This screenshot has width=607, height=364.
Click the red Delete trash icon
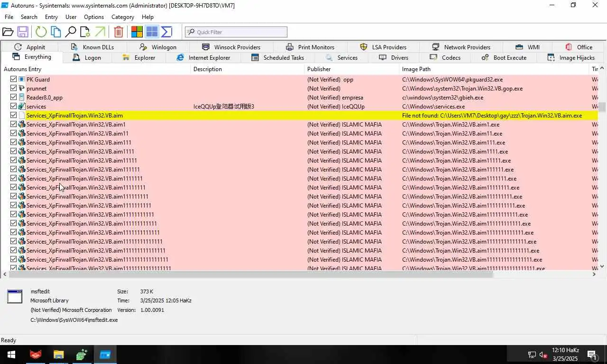click(119, 32)
